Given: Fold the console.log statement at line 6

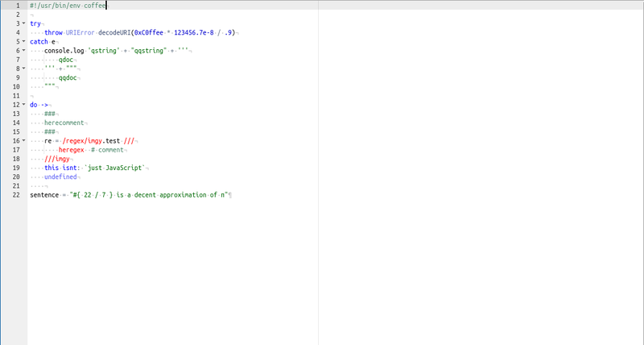Looking at the screenshot, I should 23,51.
